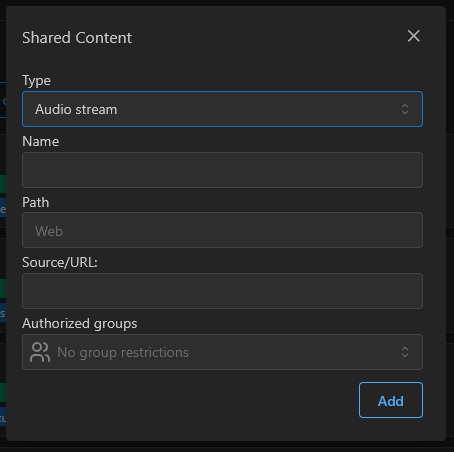Click the Source/URL: label
The width and height of the screenshot is (454, 452).
click(x=60, y=263)
